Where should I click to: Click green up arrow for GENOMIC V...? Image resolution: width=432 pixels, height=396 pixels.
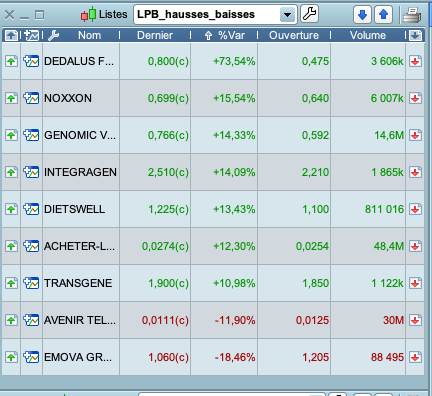pyautogui.click(x=11, y=135)
